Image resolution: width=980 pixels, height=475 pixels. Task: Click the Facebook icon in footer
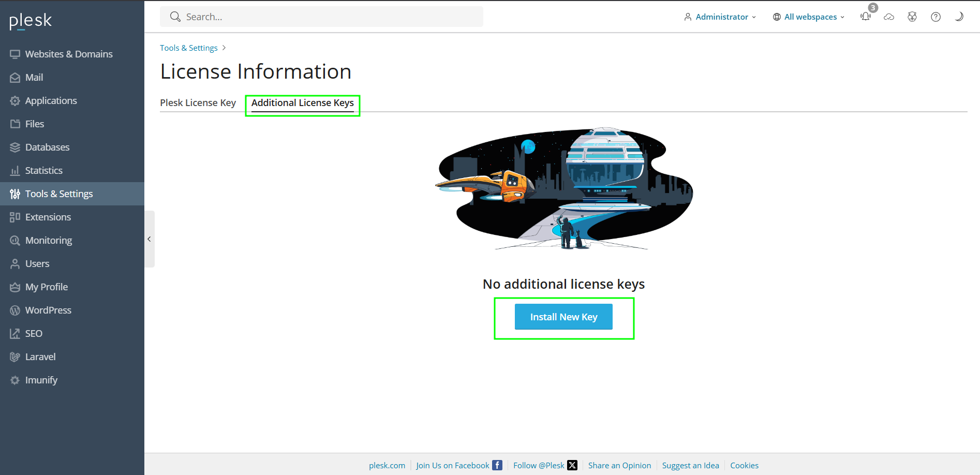coord(497,465)
